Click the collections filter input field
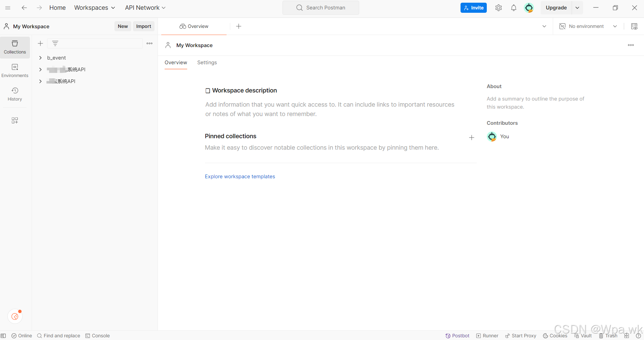644x340 pixels. (95, 43)
